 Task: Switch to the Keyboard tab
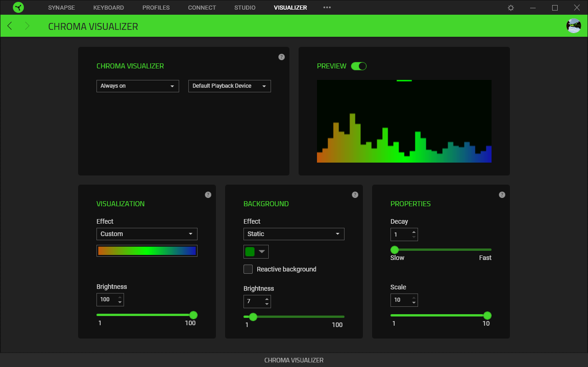pos(108,8)
